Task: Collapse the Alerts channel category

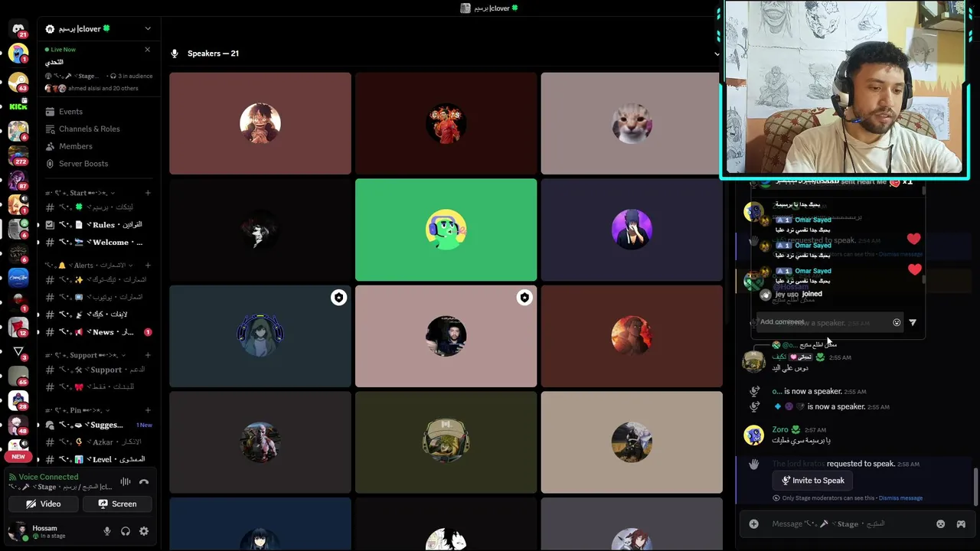Action: click(88, 266)
